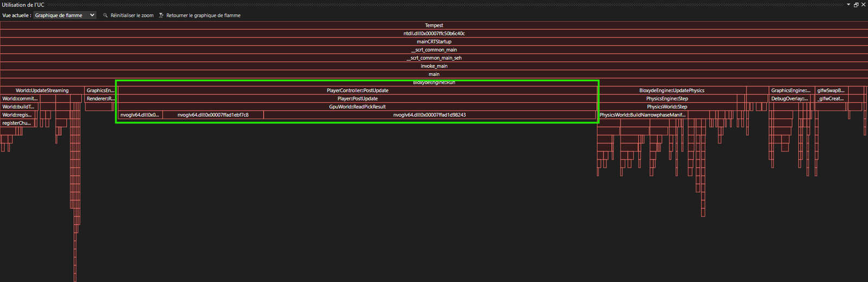868x282 pixels.
Task: Select the World::UpdateStreaming frame
Action: pyautogui.click(x=42, y=91)
